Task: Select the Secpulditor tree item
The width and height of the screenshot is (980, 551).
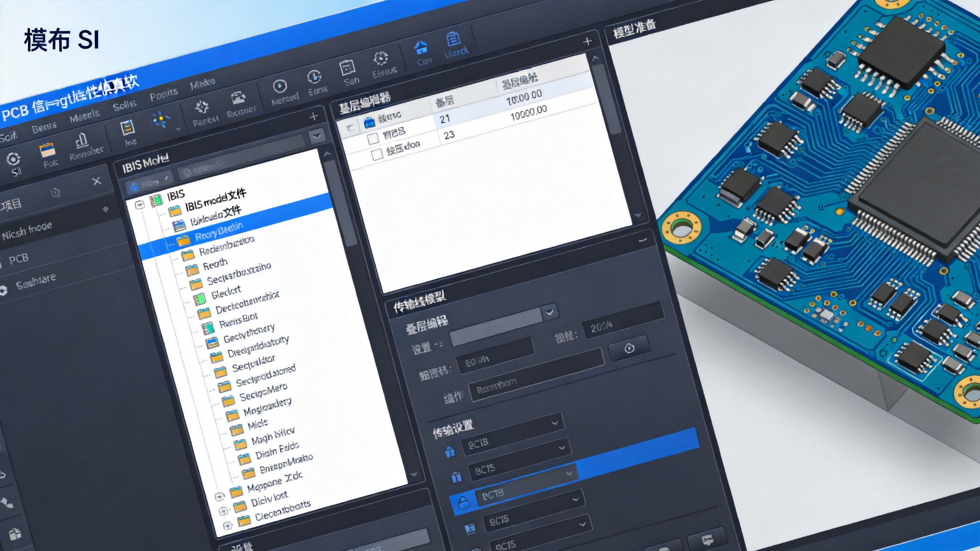Action: [253, 363]
